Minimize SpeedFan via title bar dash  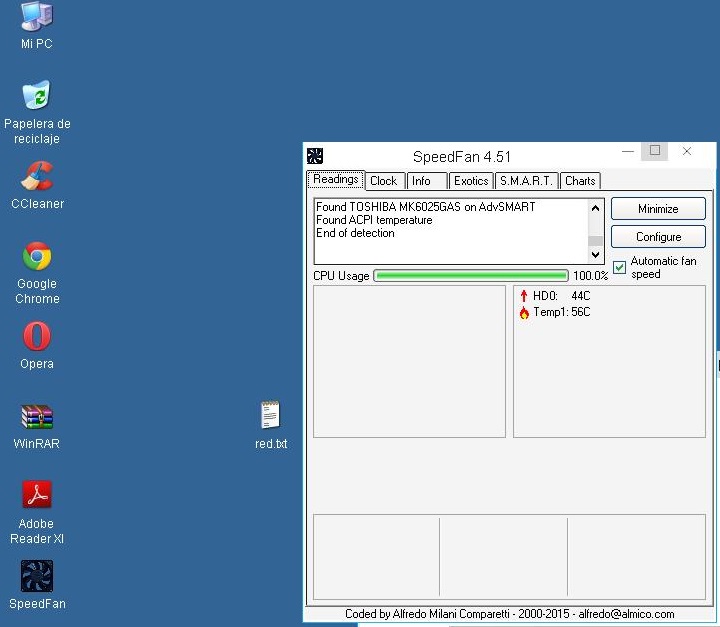tap(628, 151)
